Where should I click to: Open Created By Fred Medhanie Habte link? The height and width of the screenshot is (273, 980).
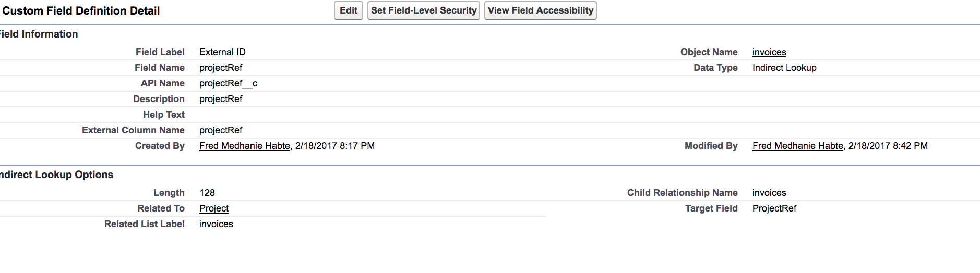pos(244,146)
